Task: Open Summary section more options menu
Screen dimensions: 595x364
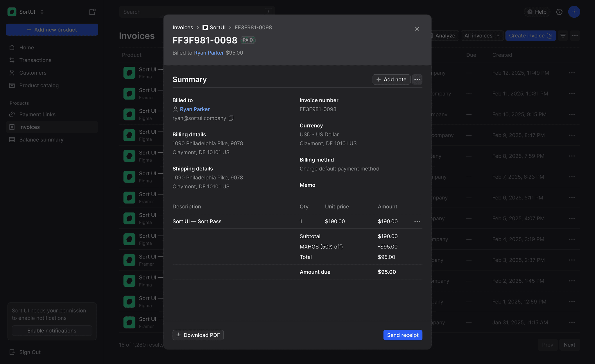Action: pos(417,80)
